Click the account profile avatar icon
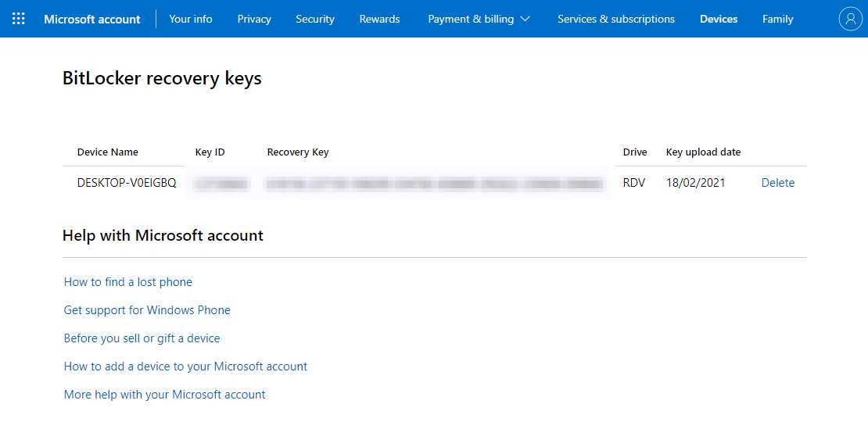 click(x=850, y=19)
